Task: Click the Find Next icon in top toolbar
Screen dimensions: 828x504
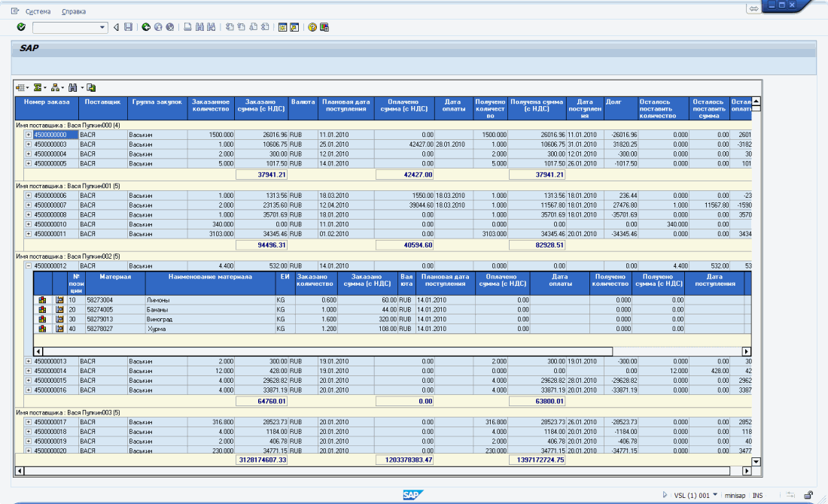Action: point(212,27)
